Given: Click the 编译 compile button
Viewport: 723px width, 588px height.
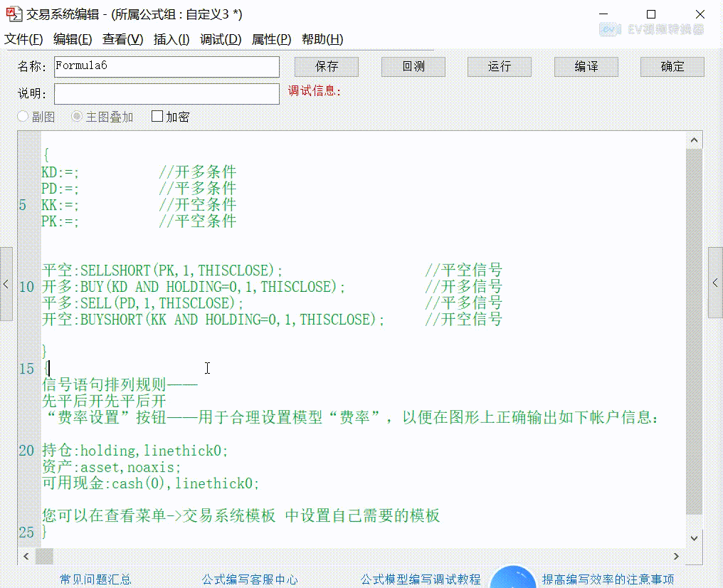Looking at the screenshot, I should point(586,67).
